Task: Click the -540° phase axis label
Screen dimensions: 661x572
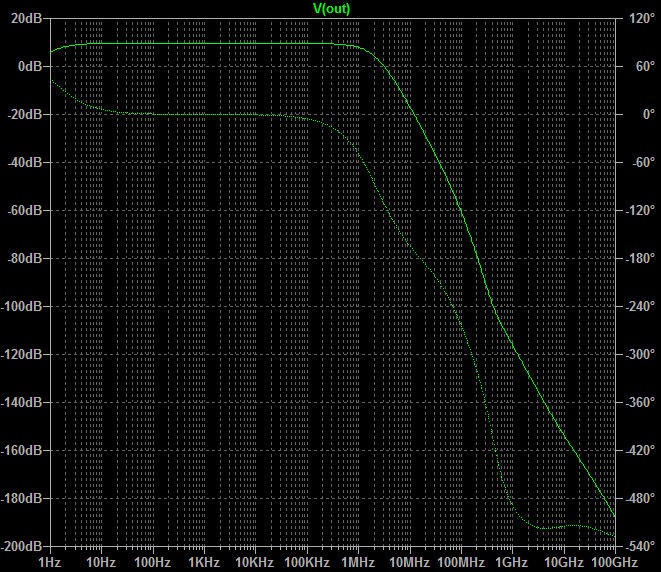Action: coord(640,547)
